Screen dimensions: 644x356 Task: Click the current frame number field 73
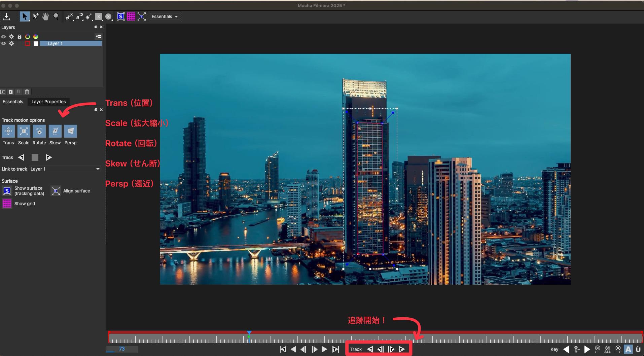122,349
